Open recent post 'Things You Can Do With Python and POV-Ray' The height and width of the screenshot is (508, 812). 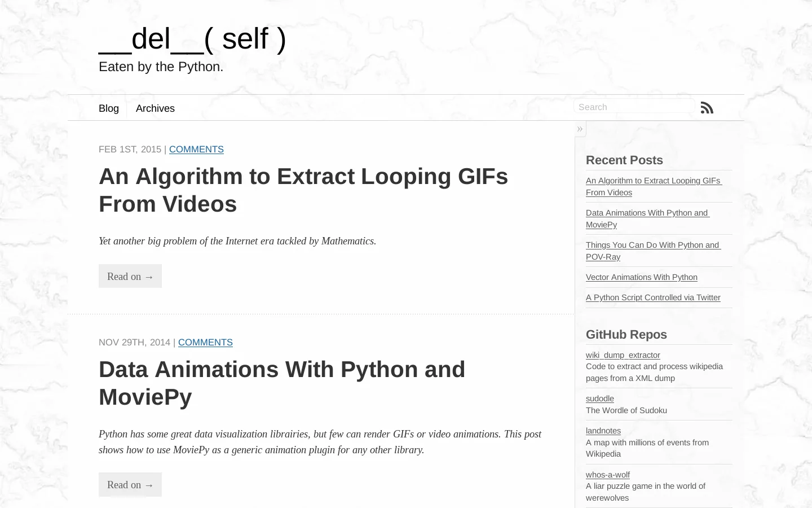653,251
